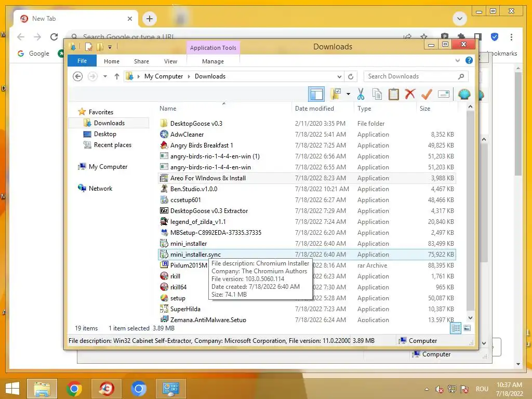Open the View ribbon tab

[170, 61]
